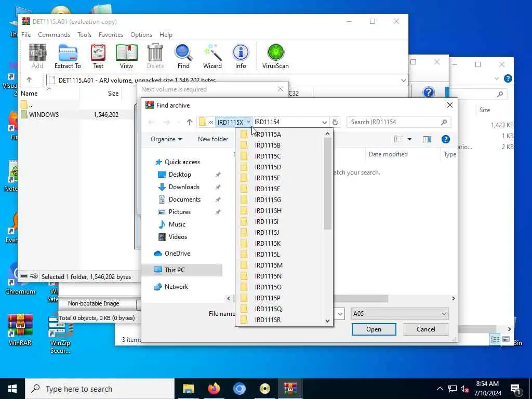Click the Test archive icon

pos(98,56)
